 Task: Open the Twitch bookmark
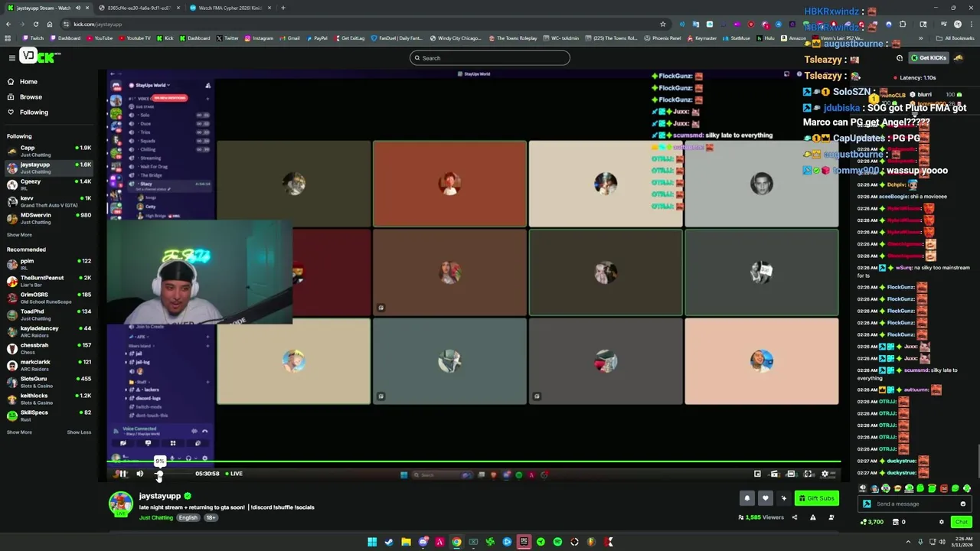pyautogui.click(x=34, y=38)
